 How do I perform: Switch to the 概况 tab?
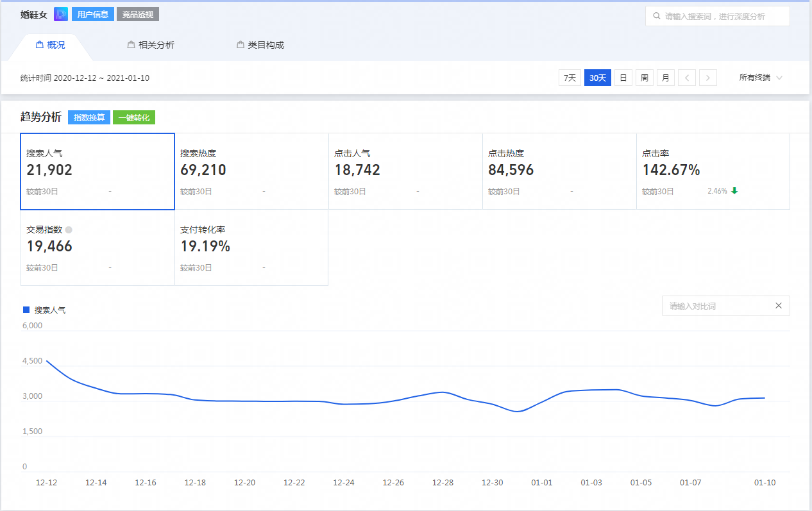50,45
